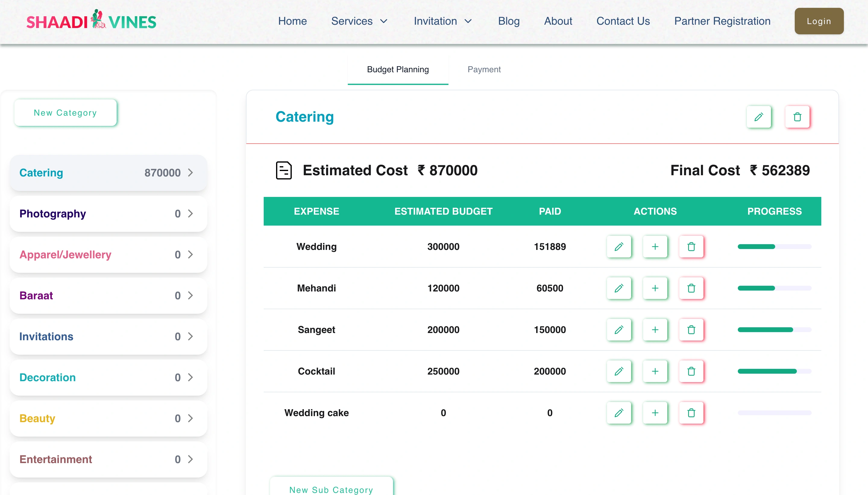Click the delete trash icon for Sangeet
Image resolution: width=868 pixels, height=495 pixels.
click(x=691, y=329)
